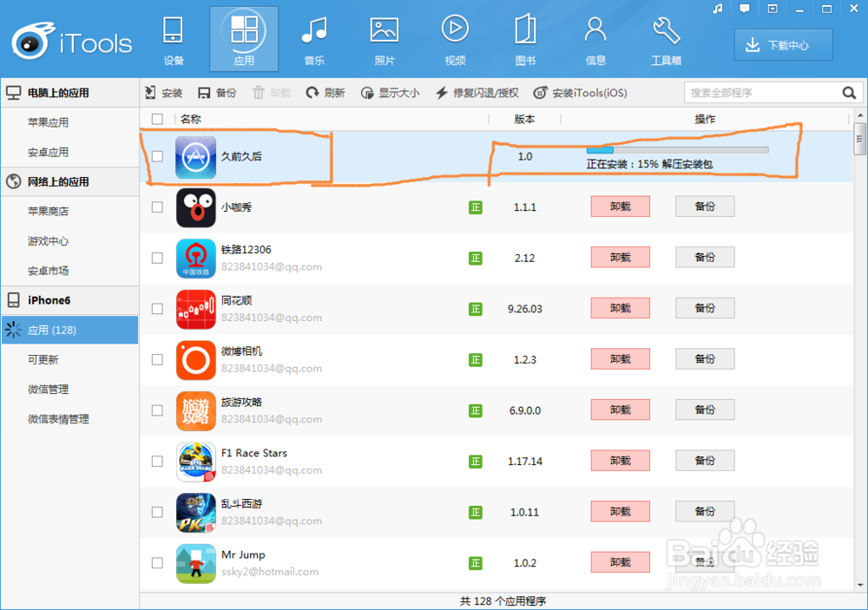Open the 应用 (Apps) section
The height and width of the screenshot is (610, 868).
[244, 40]
